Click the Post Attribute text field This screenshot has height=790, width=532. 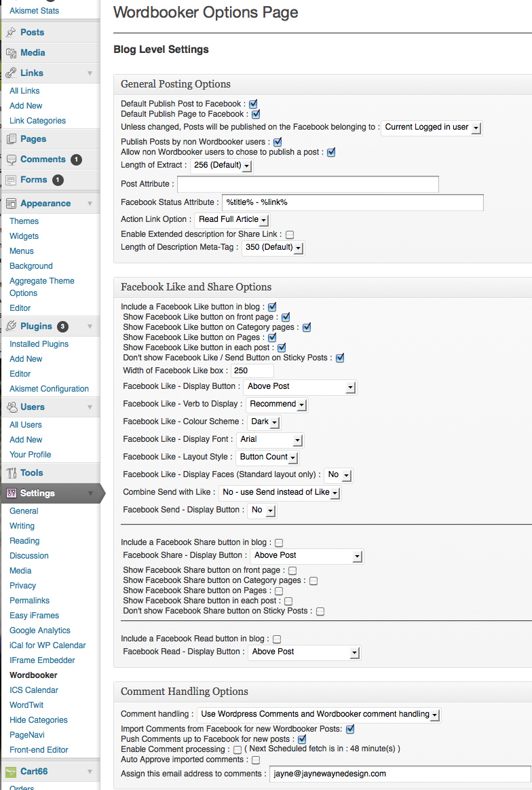coord(308,185)
